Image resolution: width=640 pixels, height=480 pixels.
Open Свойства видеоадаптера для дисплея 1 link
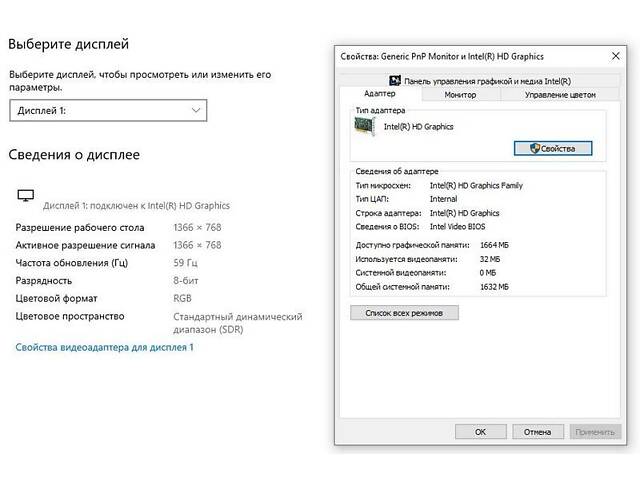(104, 347)
